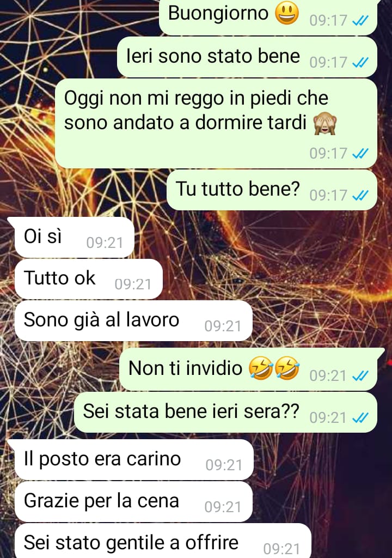392x558 pixels.
Task: Select the 'Tutto ok' message bubble
Action: click(x=89, y=279)
